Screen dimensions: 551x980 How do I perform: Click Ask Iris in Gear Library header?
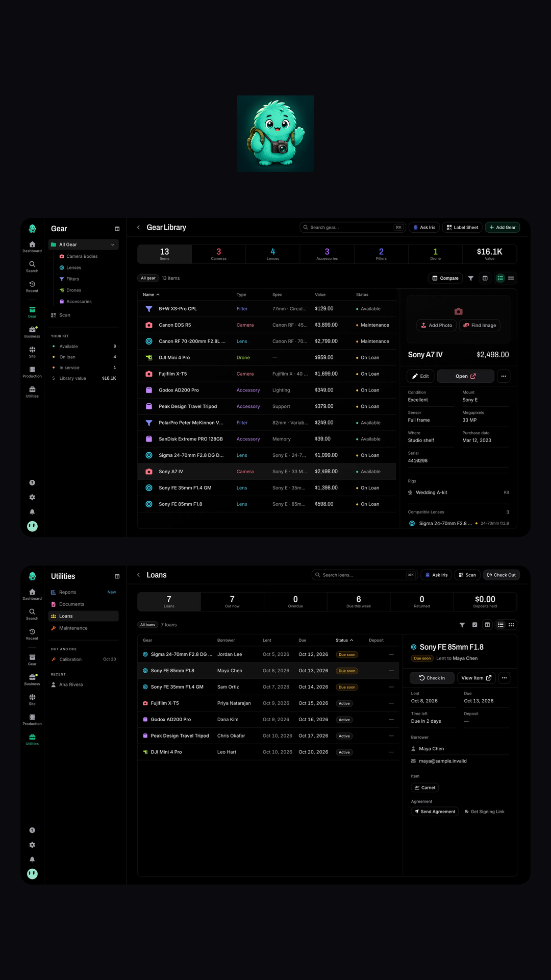[x=424, y=227]
